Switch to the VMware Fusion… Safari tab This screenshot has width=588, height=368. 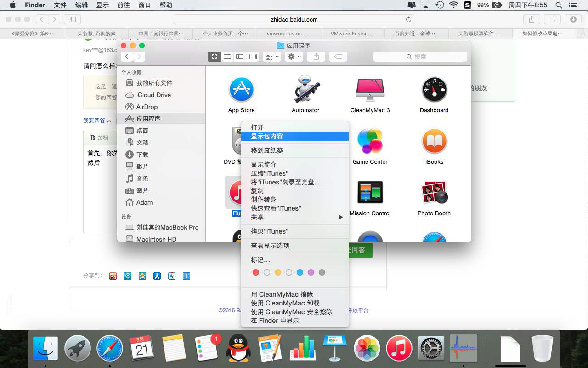[352, 34]
